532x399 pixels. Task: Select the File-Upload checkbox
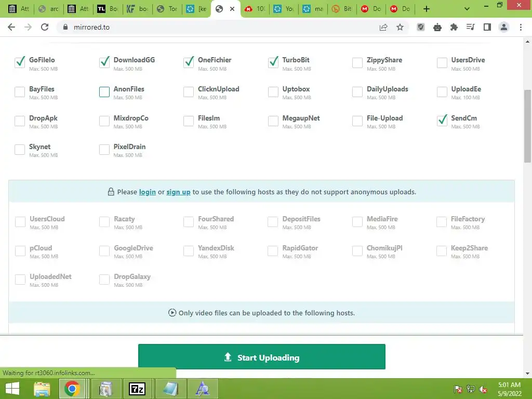click(x=357, y=121)
